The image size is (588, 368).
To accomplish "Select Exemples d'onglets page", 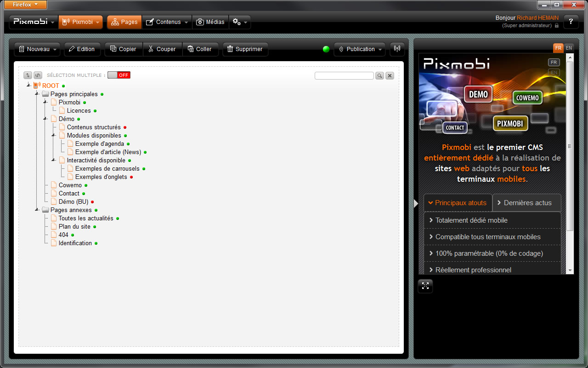I will point(101,177).
